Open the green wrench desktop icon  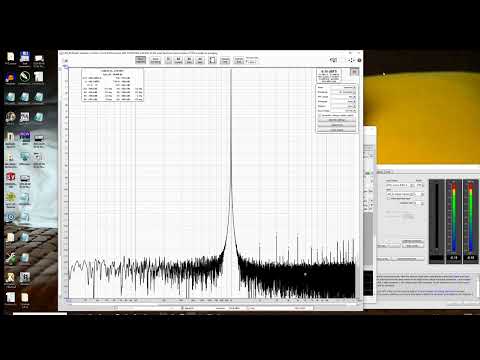[x=11, y=258]
